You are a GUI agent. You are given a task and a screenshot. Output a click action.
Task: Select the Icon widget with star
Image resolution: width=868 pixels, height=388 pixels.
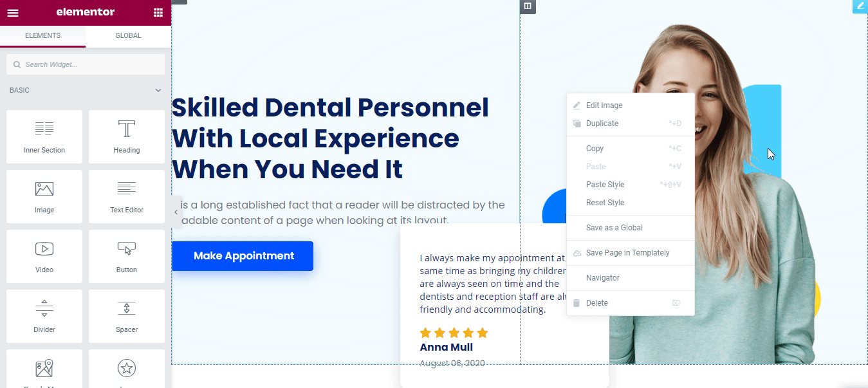coord(127,369)
